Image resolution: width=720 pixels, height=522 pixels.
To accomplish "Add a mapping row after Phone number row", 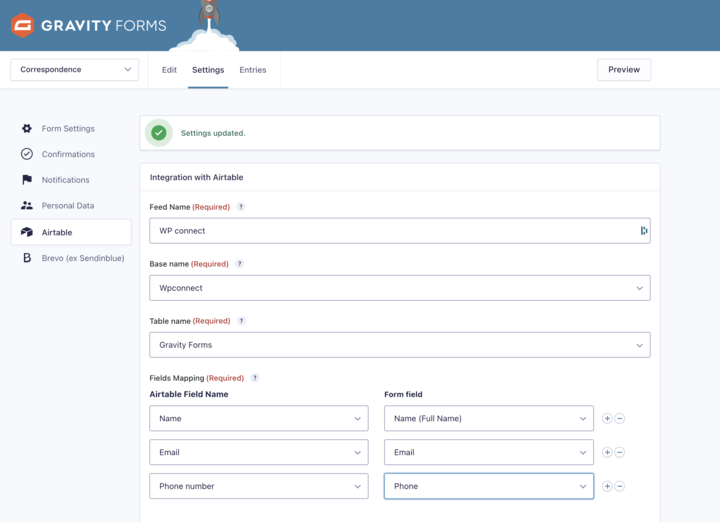I will (607, 486).
